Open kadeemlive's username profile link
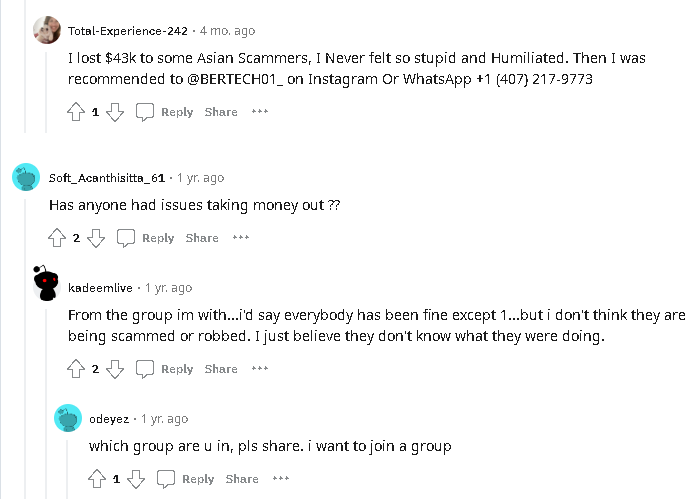 coord(102,288)
